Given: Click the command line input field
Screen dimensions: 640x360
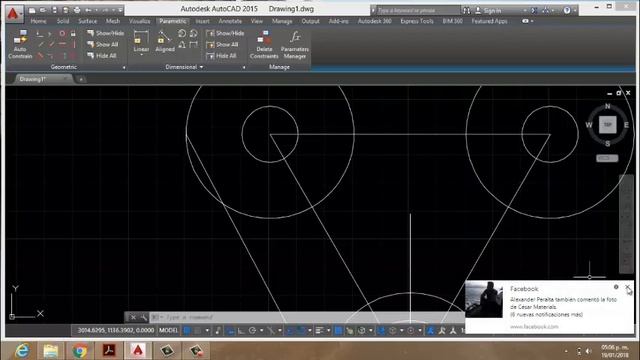Looking at the screenshot, I should click(x=306, y=317).
